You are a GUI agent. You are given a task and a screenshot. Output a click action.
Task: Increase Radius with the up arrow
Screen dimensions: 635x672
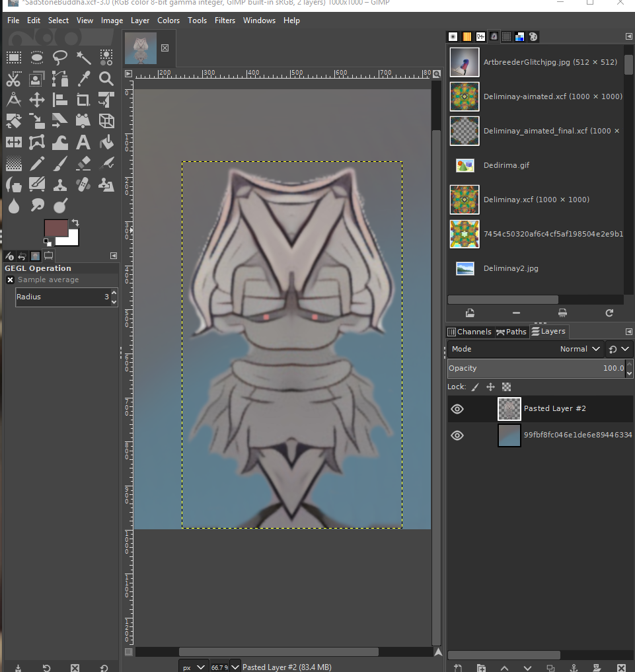114,292
